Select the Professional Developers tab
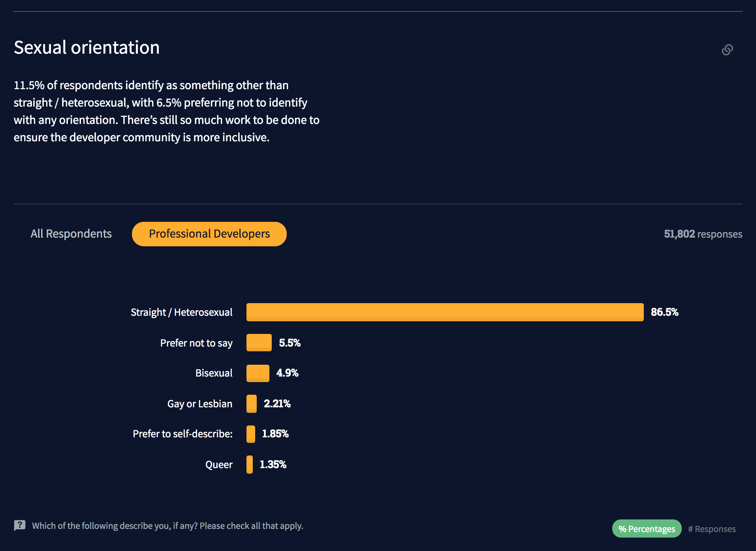Image resolution: width=756 pixels, height=551 pixels. pyautogui.click(x=209, y=234)
